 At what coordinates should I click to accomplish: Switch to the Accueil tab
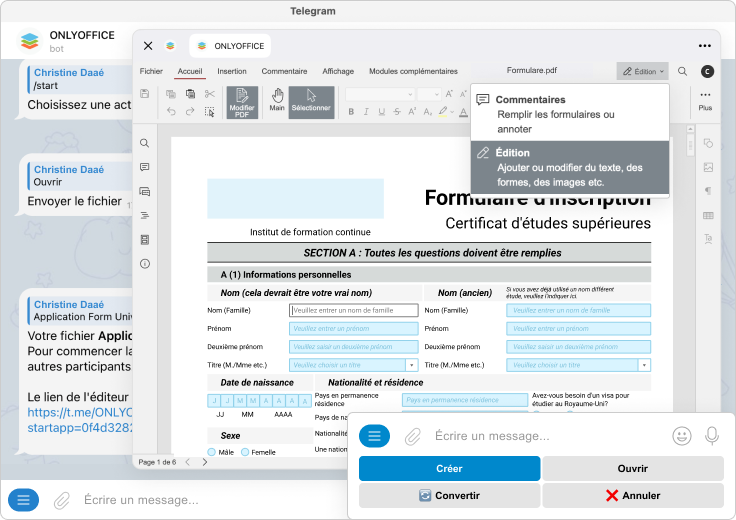(x=190, y=71)
